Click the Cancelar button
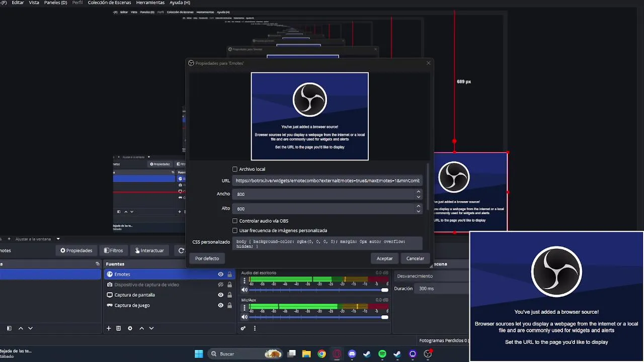This screenshot has width=644, height=362. coord(415,258)
